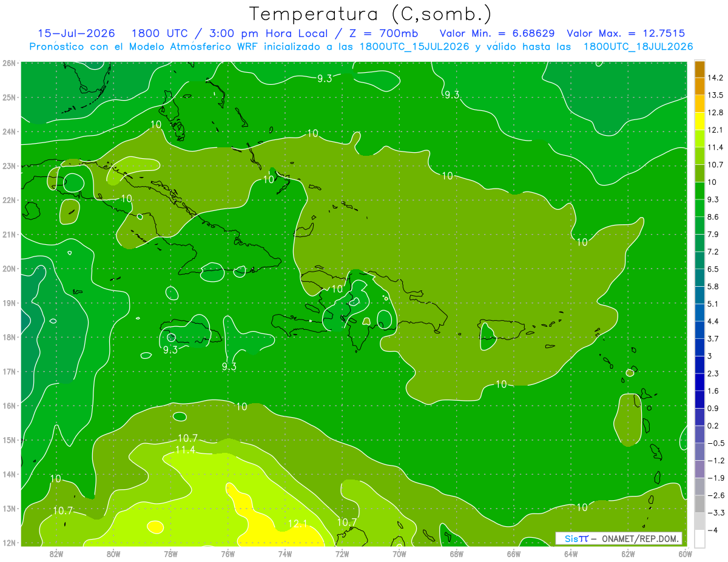Click the 2.3 value on color scale
This screenshot has width=728, height=562.
[713, 373]
